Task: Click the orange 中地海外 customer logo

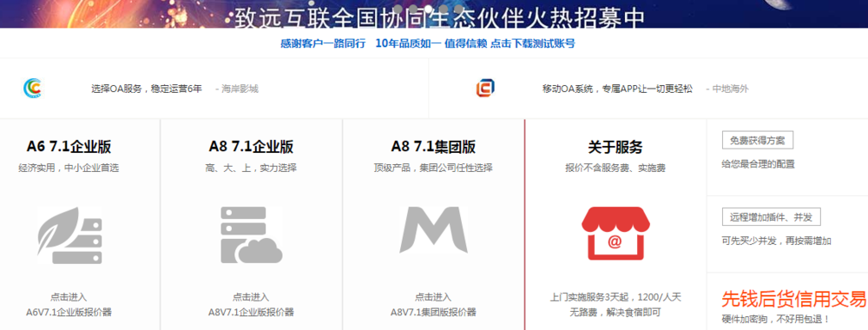Action: [x=485, y=88]
